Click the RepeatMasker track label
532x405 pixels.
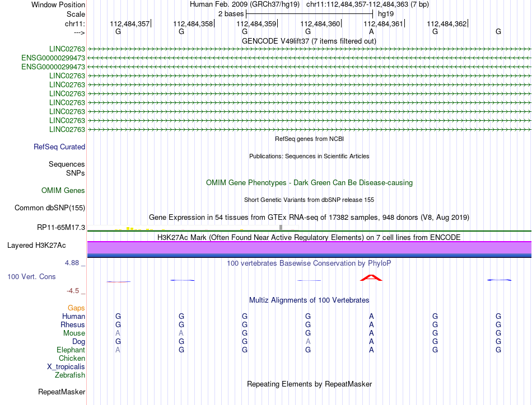point(62,392)
